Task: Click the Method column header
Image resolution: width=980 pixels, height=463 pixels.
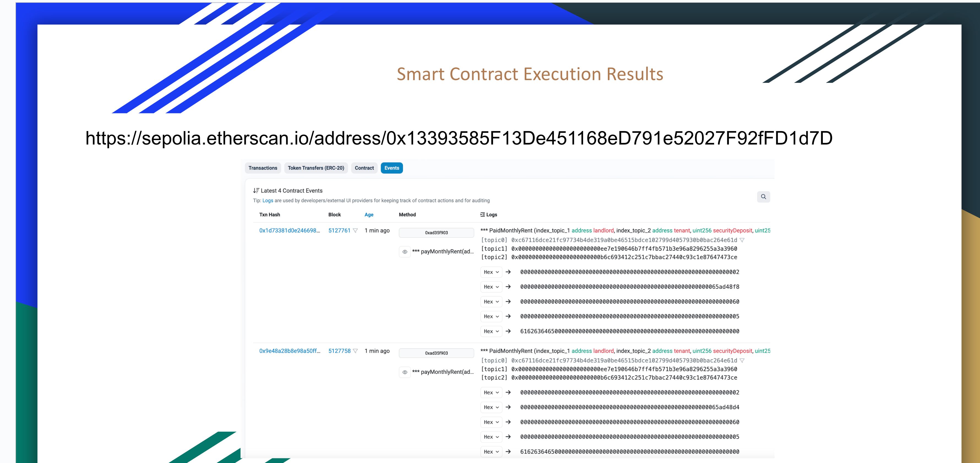Action: point(407,214)
